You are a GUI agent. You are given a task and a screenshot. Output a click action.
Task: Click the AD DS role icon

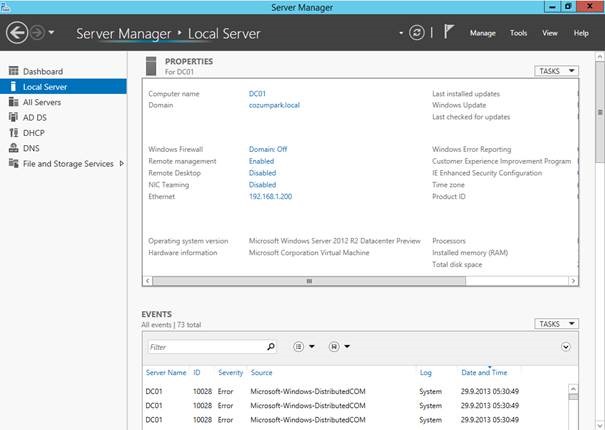click(14, 117)
